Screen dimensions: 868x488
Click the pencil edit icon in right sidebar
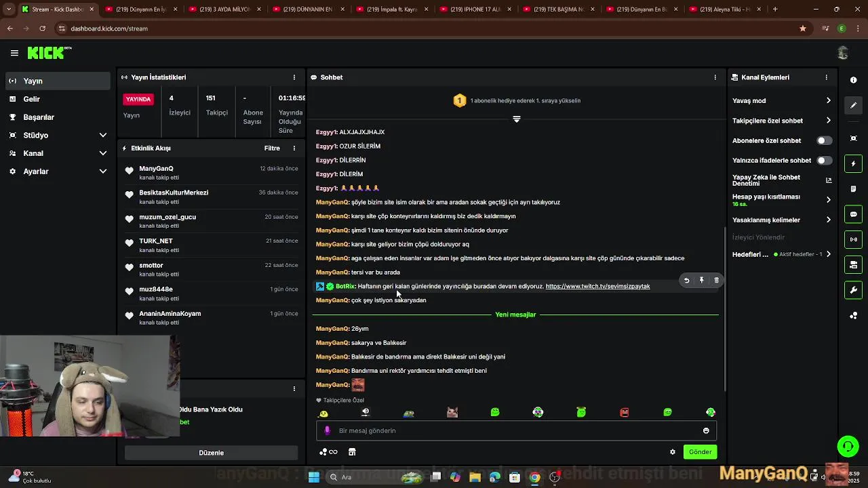pos(853,106)
